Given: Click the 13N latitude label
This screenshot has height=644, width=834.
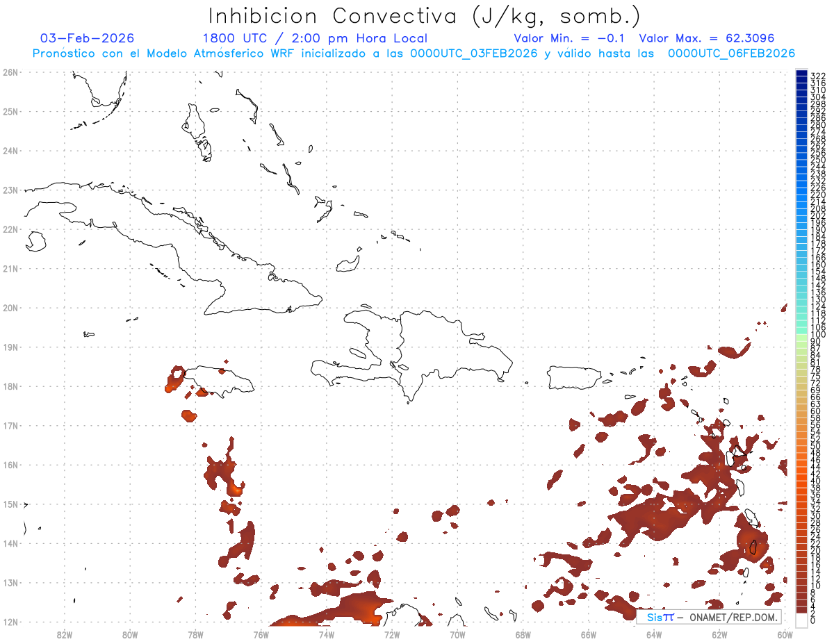Looking at the screenshot, I should (10, 583).
